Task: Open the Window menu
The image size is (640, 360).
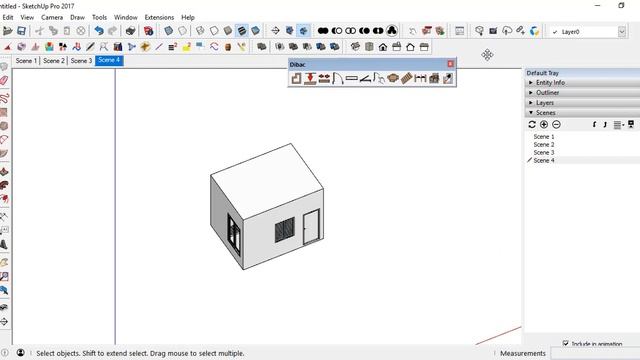Action: coord(125,17)
